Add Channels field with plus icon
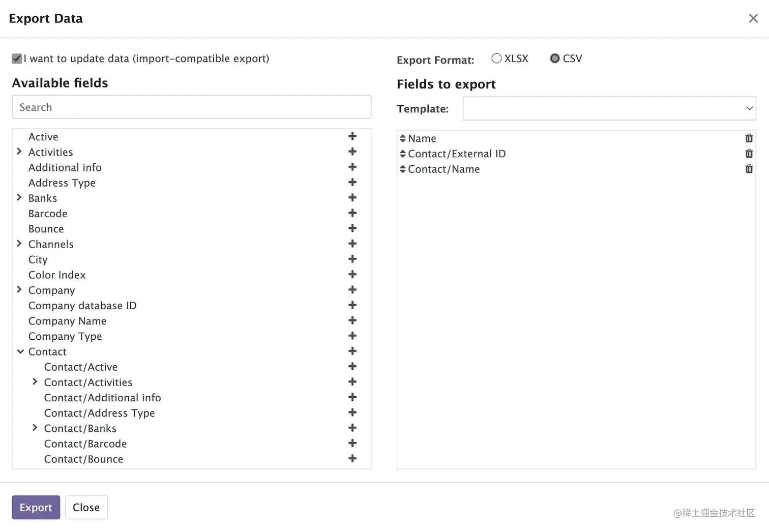 (x=352, y=244)
